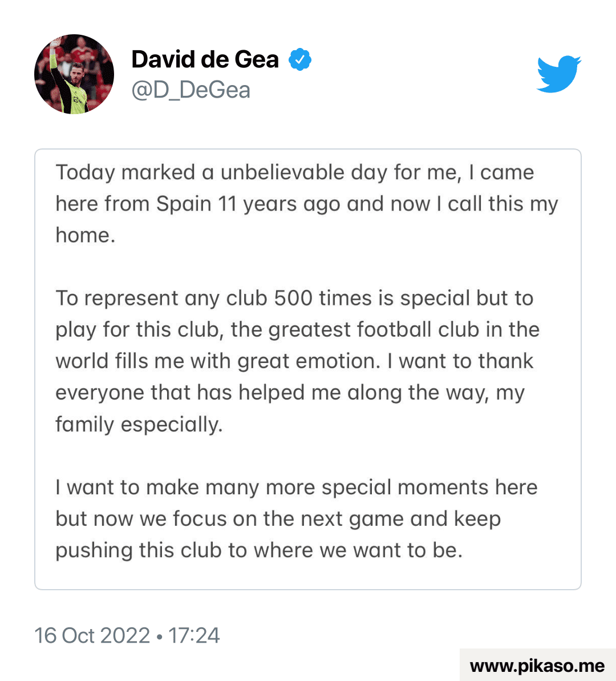
Task: Click the line "family especially."
Action: point(139,424)
